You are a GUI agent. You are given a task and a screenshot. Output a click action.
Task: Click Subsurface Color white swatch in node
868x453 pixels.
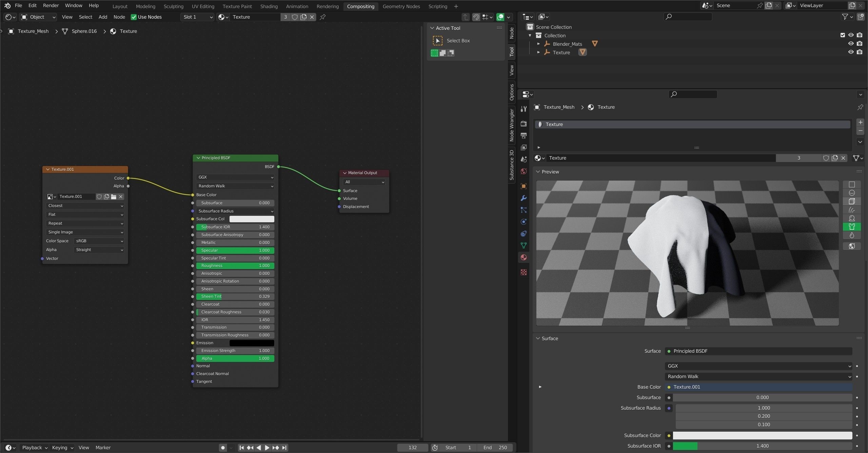(252, 219)
